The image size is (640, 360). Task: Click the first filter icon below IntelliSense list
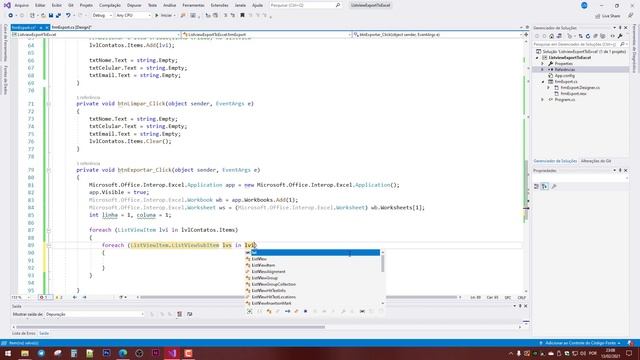[249, 311]
